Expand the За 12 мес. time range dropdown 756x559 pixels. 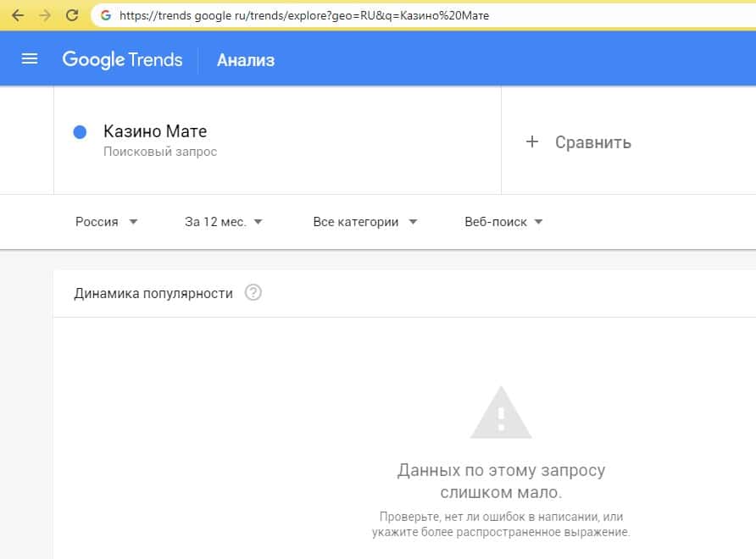(x=224, y=222)
